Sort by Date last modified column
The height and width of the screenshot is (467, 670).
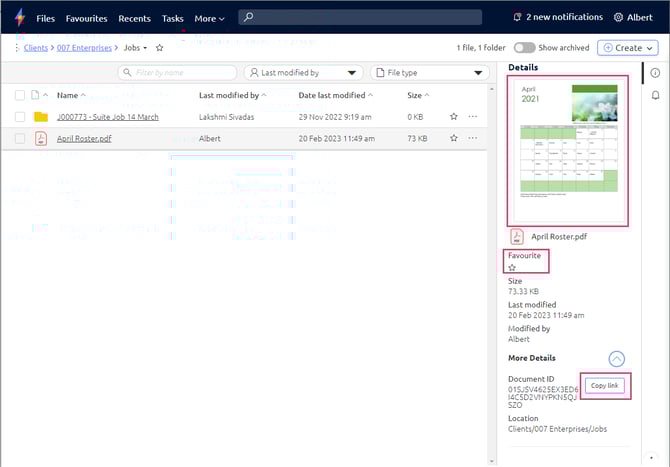point(335,95)
